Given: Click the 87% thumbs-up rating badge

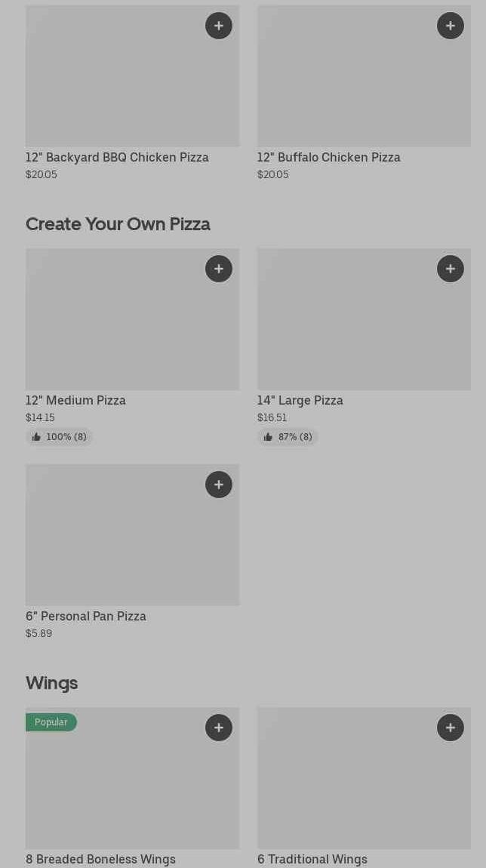Looking at the screenshot, I should pyautogui.click(x=288, y=437).
